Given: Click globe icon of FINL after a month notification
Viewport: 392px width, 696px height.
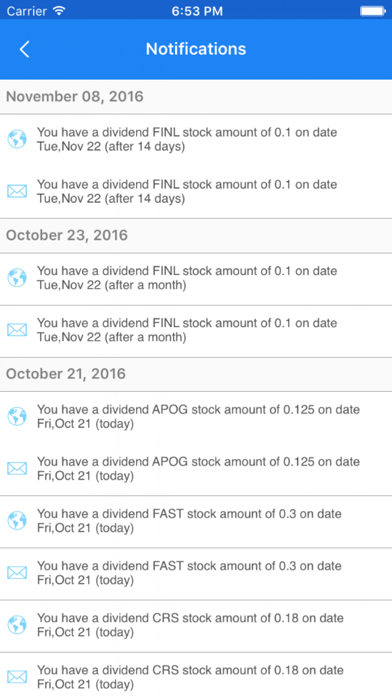Looking at the screenshot, I should pyautogui.click(x=17, y=278).
